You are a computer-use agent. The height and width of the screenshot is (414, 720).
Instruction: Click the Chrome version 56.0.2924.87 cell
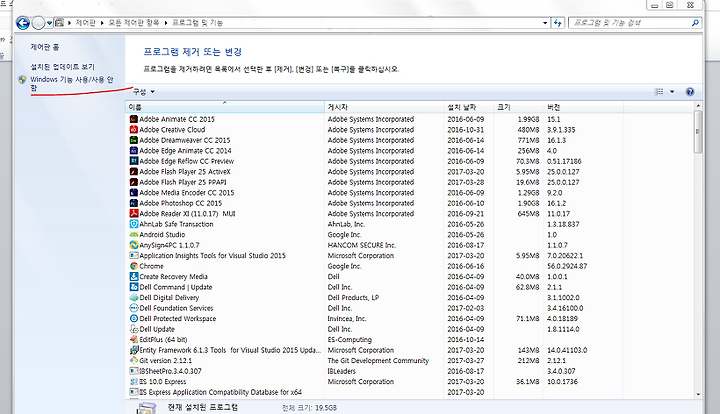click(x=567, y=266)
